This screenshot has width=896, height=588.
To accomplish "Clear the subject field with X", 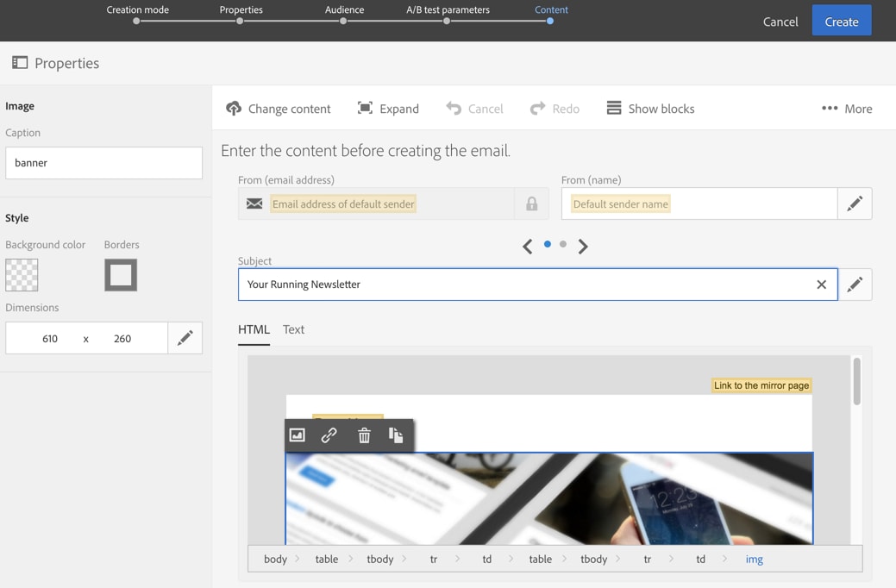I will (822, 285).
